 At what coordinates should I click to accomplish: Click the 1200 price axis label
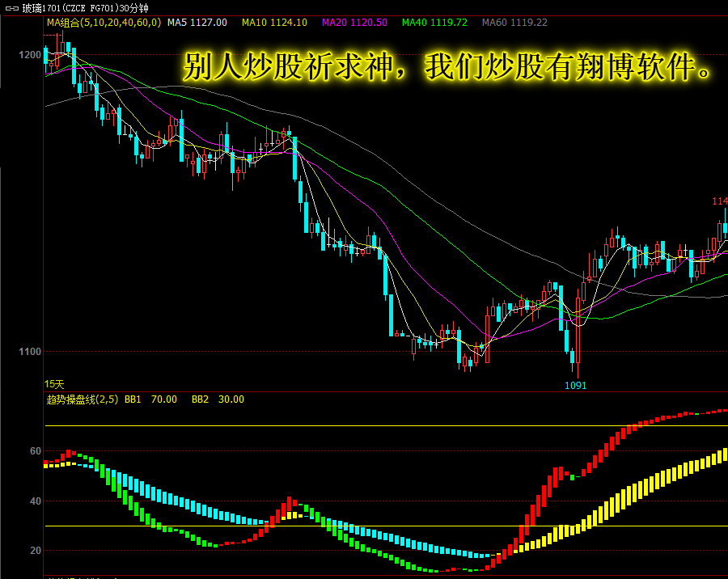[x=30, y=55]
